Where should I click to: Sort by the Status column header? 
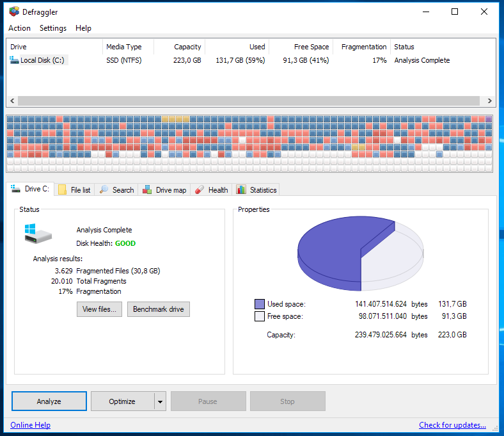pyautogui.click(x=443, y=47)
